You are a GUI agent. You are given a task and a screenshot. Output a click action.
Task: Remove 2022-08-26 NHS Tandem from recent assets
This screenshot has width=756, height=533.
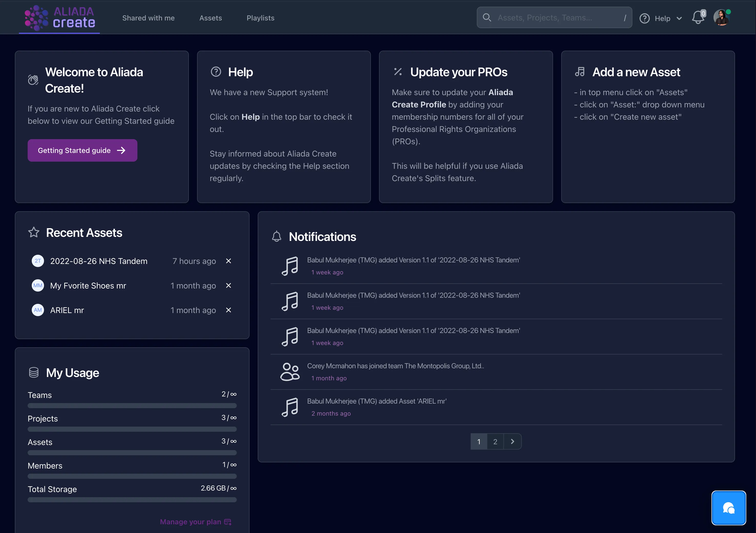[229, 261]
